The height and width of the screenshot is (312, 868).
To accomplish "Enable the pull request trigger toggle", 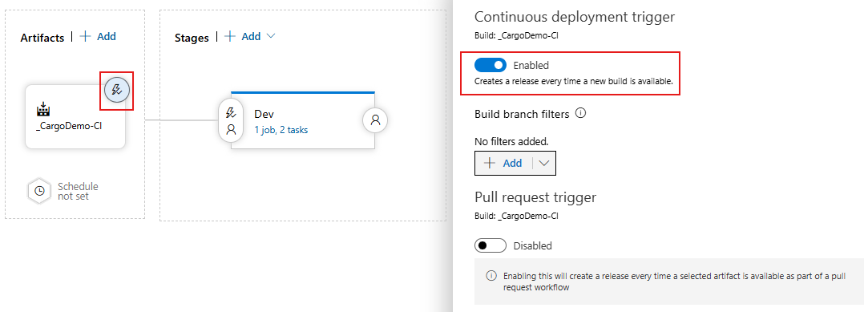I will coord(491,245).
